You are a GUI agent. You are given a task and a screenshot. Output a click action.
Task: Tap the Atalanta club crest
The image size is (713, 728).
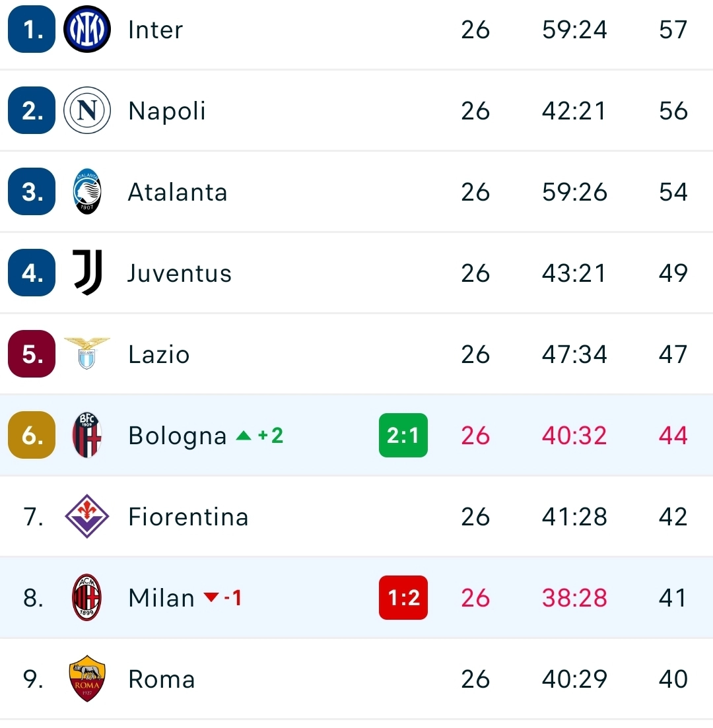(86, 192)
